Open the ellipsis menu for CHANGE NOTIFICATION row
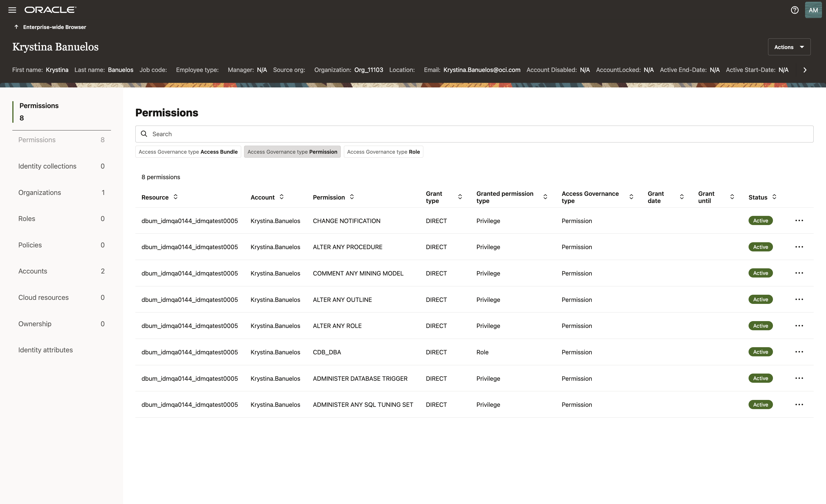The height and width of the screenshot is (504, 826). tap(800, 220)
